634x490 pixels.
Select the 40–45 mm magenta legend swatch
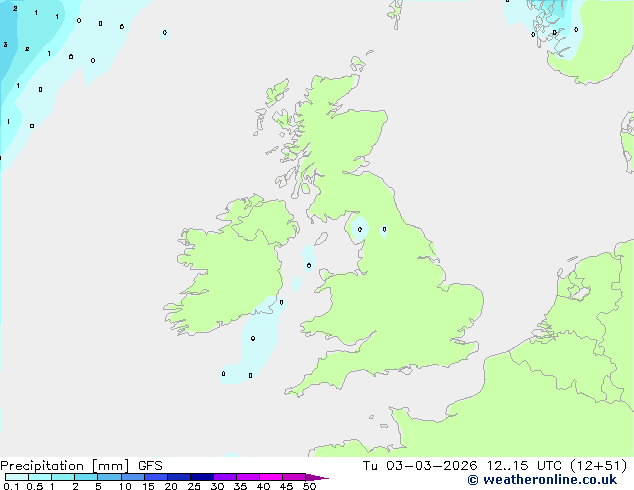[271, 477]
